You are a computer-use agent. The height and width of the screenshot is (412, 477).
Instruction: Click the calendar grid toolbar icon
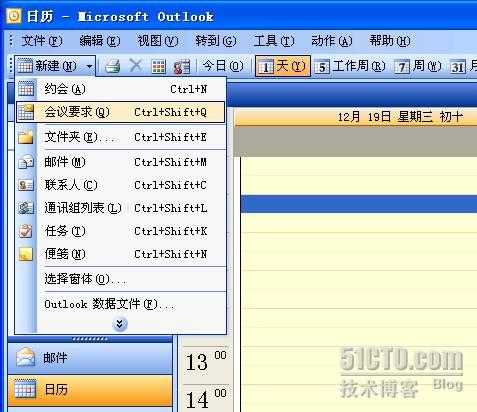click(158, 66)
